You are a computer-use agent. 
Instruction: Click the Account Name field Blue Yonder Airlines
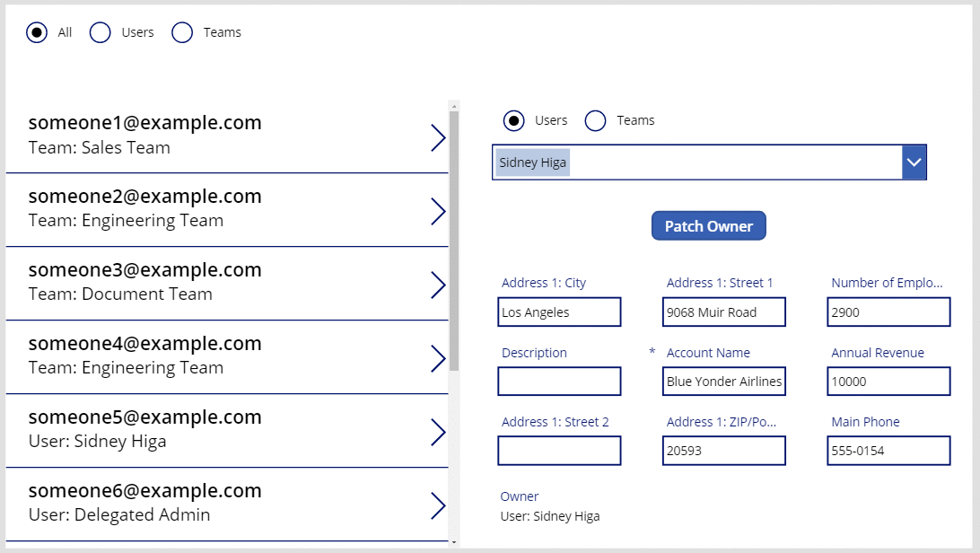click(x=723, y=382)
